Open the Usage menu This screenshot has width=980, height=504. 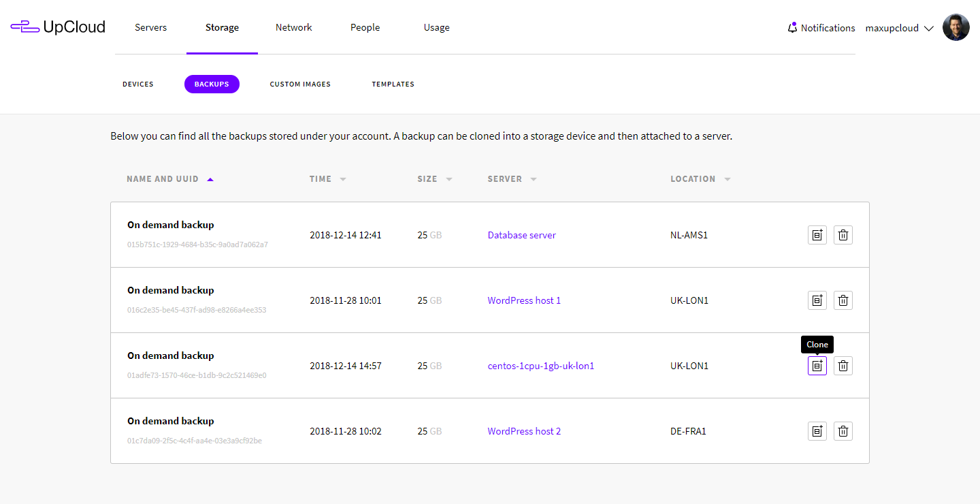tap(437, 28)
